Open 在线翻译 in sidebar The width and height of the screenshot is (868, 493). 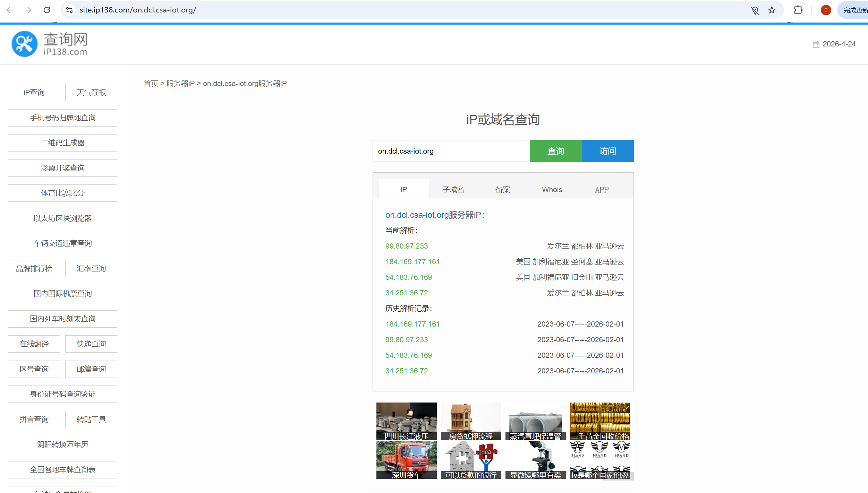point(34,344)
